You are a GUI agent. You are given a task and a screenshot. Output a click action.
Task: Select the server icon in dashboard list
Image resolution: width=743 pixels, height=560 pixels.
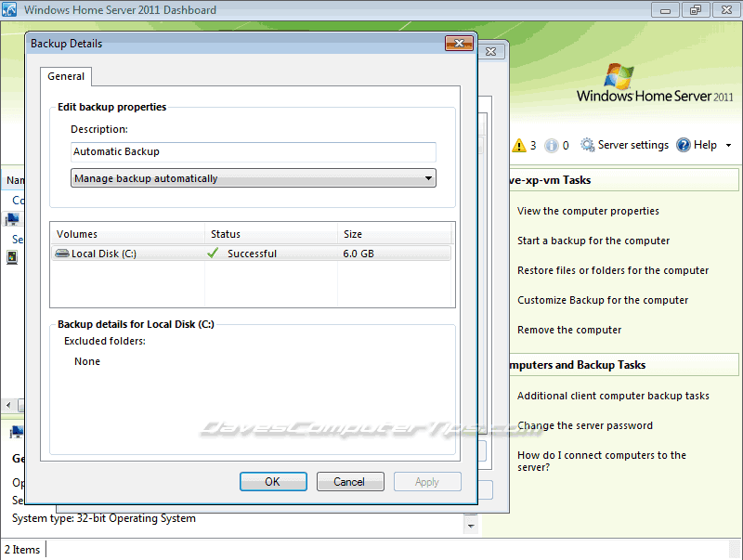coord(12,257)
